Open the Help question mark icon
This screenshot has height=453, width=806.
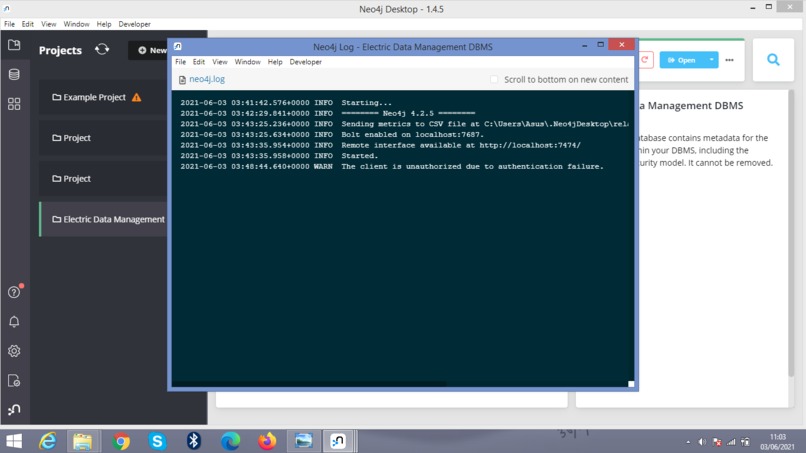click(x=14, y=292)
